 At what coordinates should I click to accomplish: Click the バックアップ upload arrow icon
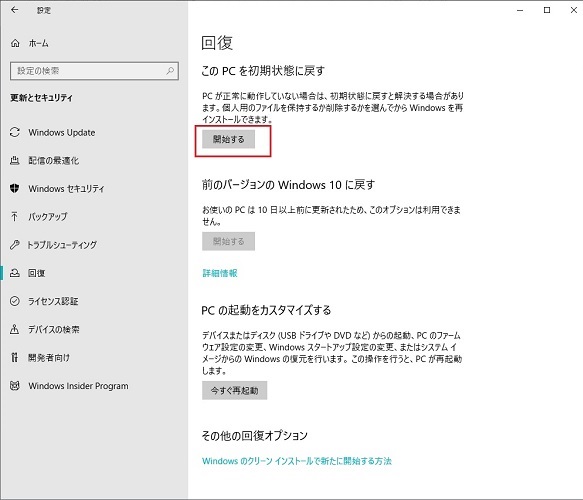(15, 216)
